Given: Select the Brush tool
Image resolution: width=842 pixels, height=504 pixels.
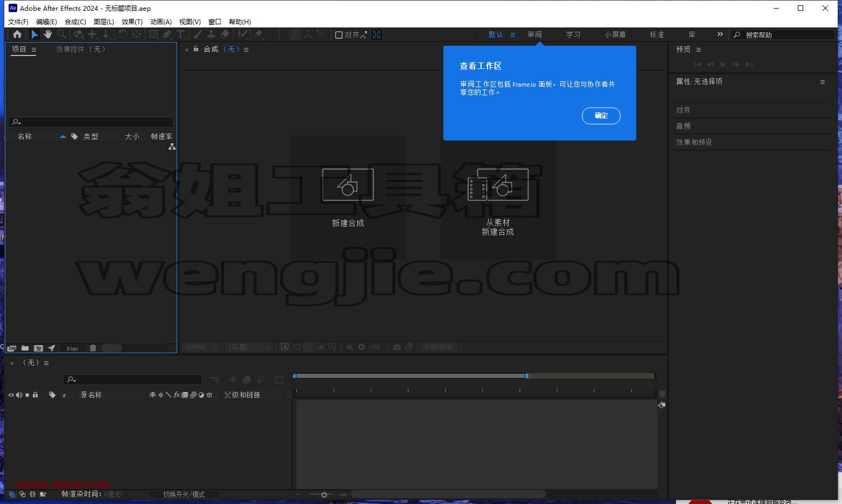Looking at the screenshot, I should click(x=198, y=34).
